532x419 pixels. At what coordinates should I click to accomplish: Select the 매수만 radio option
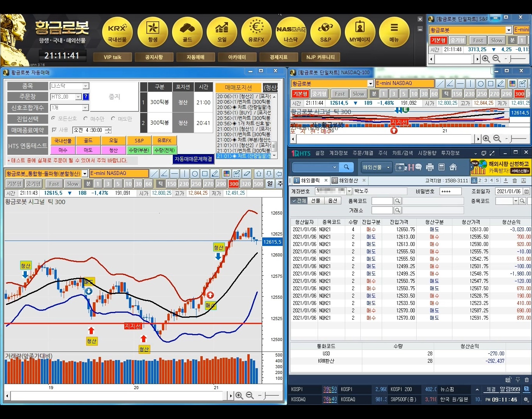[x=85, y=119]
